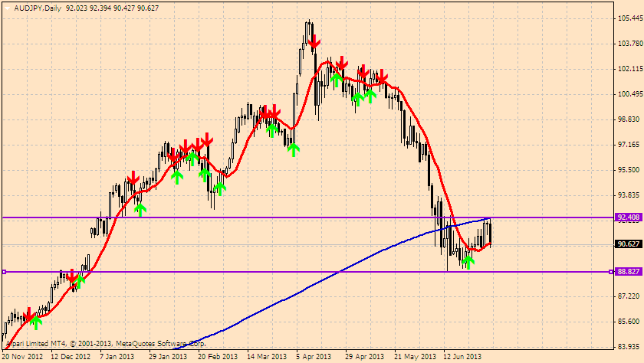Click the purple 88.827 price label

[x=629, y=272]
